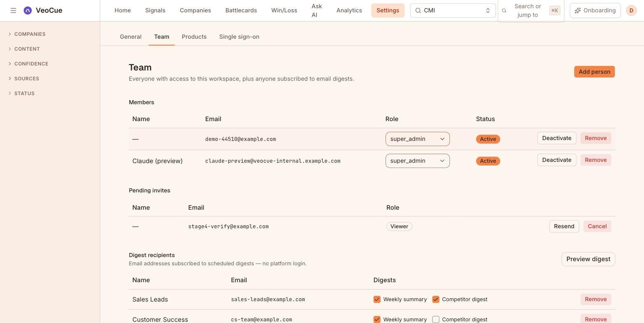The width and height of the screenshot is (644, 323).
Task: Switch to the Products settings tab
Action: [x=194, y=37]
